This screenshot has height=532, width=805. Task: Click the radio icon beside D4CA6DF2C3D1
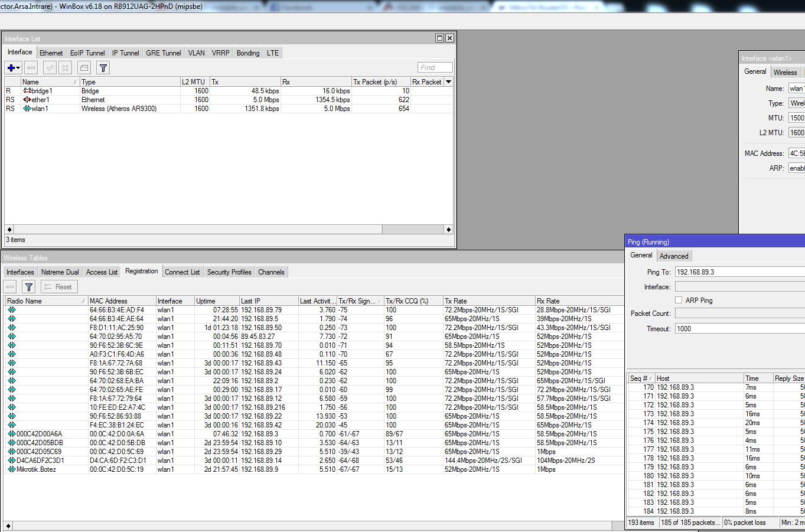click(x=12, y=461)
